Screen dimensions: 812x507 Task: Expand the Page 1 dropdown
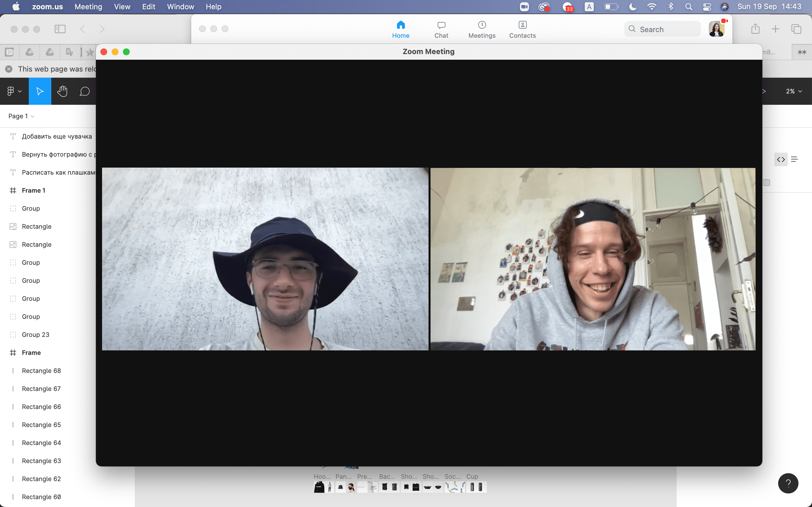coord(21,116)
